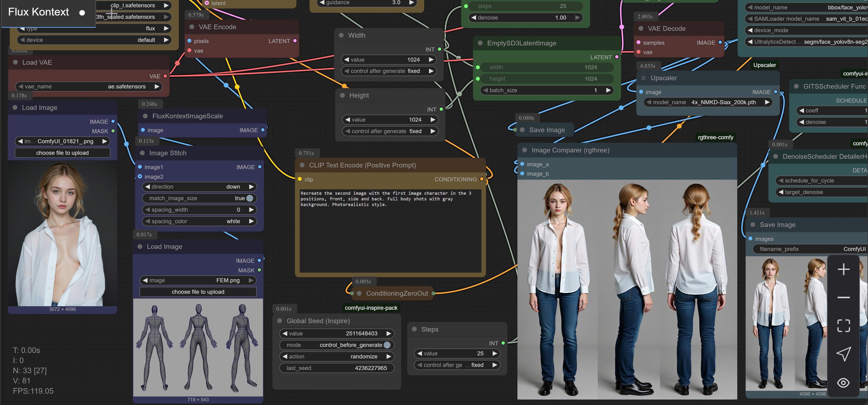Click the Flux Kontext unsaved-changes dot

tap(82, 13)
